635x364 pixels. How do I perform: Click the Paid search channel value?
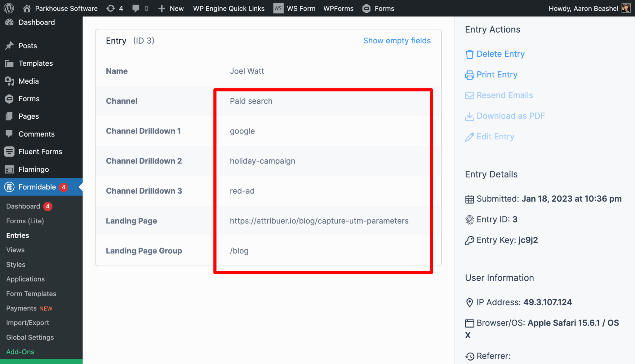click(x=251, y=101)
